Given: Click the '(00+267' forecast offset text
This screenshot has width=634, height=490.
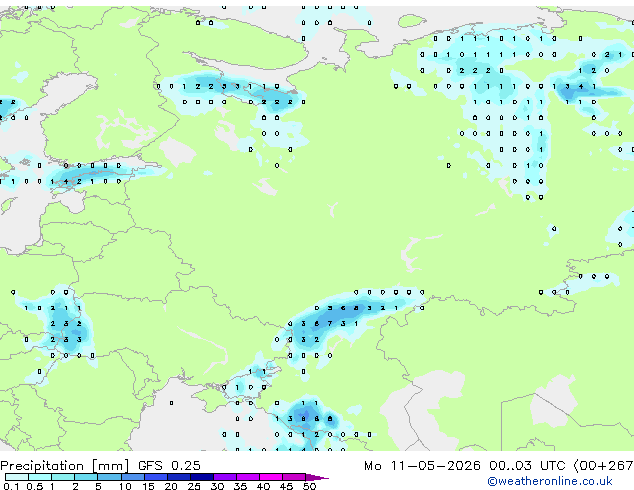Looking at the screenshot, I should tap(603, 466).
